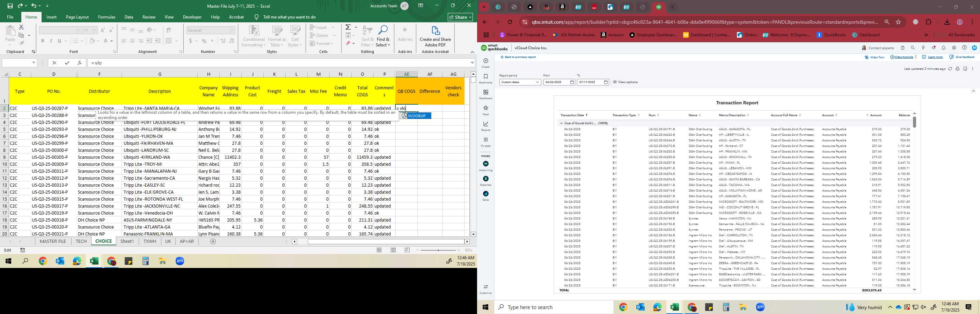Click the Excel zoom slider
This screenshot has width=980, height=314.
coord(438,250)
